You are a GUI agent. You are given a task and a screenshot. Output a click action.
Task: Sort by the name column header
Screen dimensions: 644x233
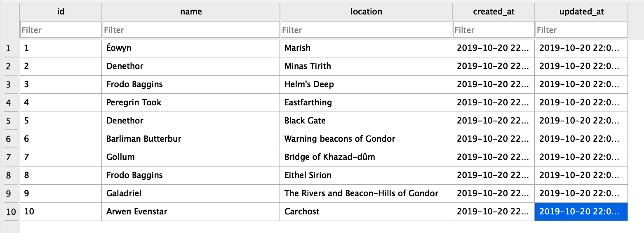click(x=191, y=12)
